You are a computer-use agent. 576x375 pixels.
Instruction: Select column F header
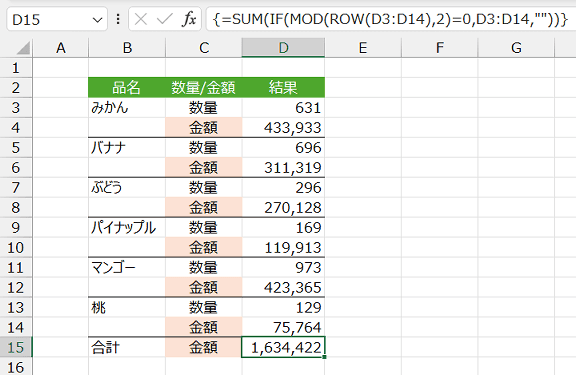click(440, 48)
